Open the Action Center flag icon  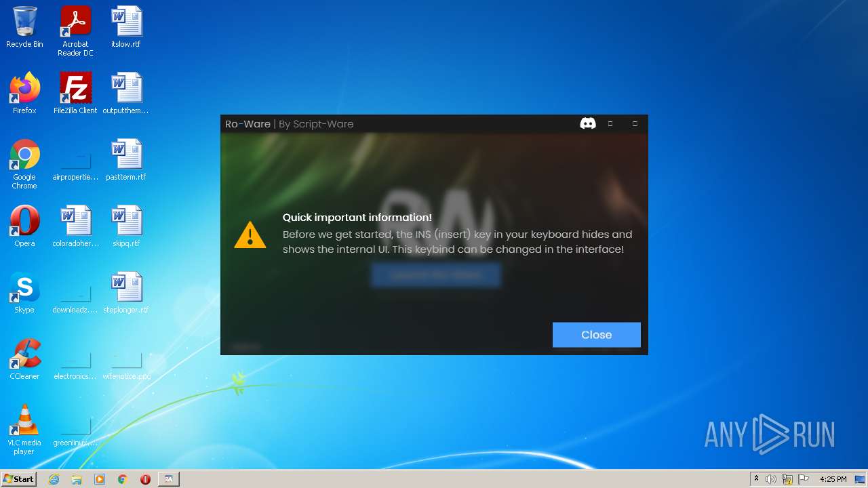click(804, 479)
